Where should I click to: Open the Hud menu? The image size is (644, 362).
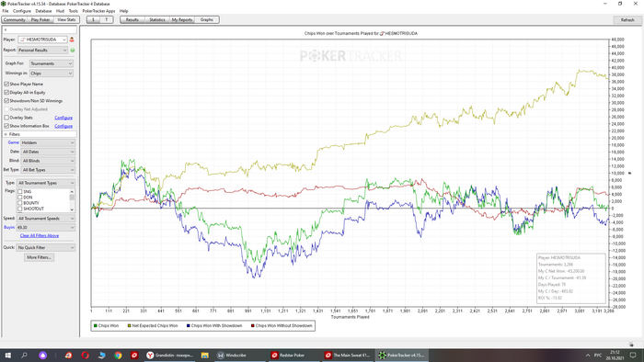pyautogui.click(x=60, y=11)
